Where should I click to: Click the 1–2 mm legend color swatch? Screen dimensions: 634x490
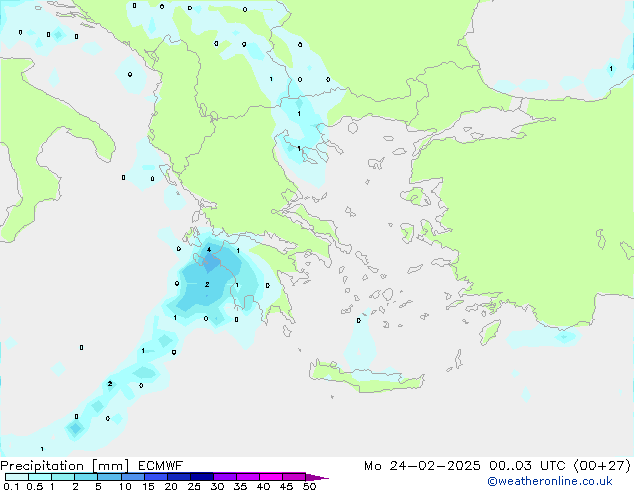click(63, 477)
